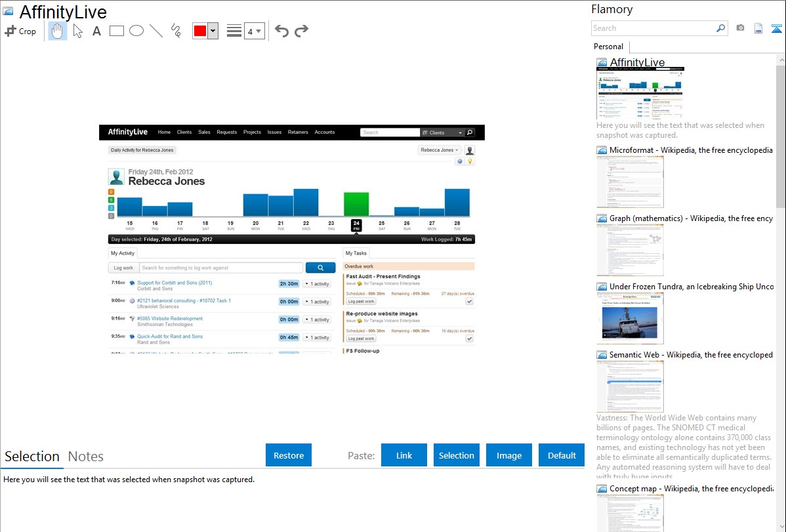Viewport: 786px width, 532px height.
Task: Click the Paste Selection button
Action: pos(457,455)
